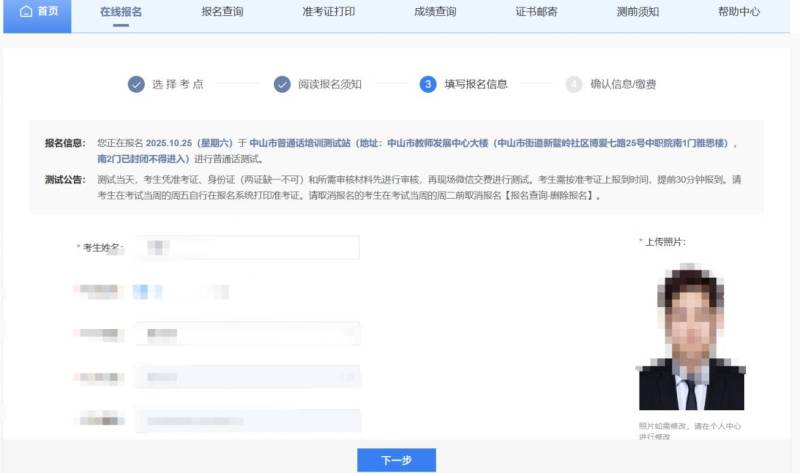Click the 选择考点 step label
The width and height of the screenshot is (800, 473).
[x=178, y=85]
